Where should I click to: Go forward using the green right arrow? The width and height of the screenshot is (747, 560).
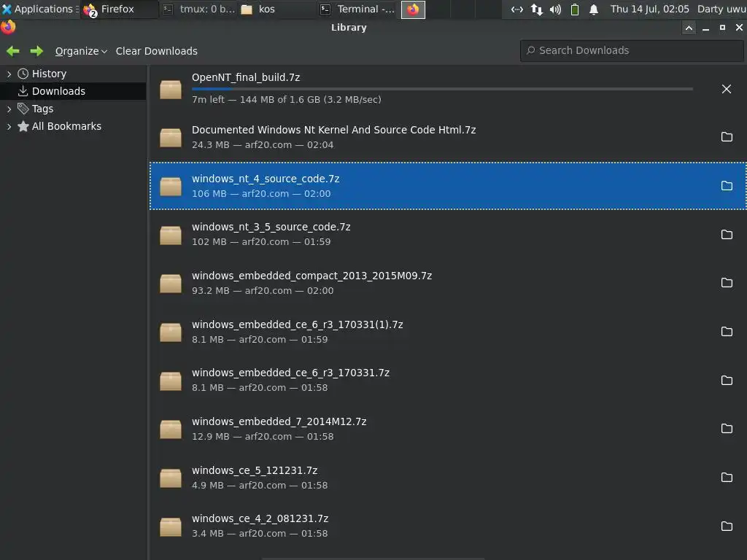[36, 51]
